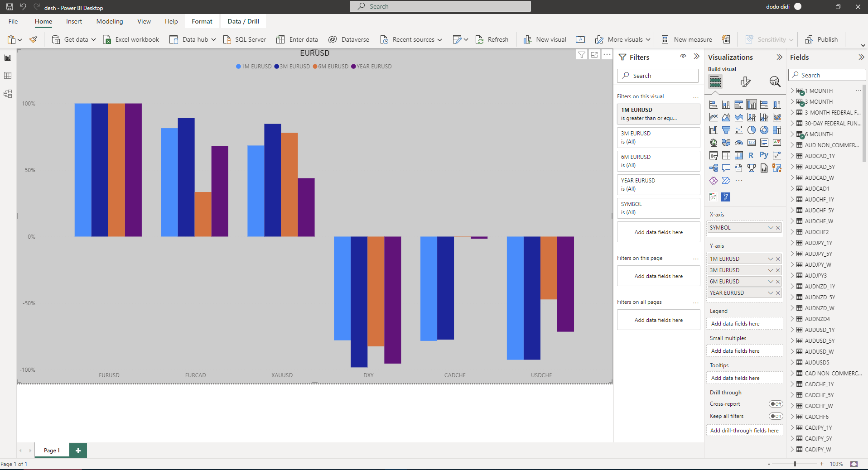Open the File menu

pyautogui.click(x=13, y=21)
